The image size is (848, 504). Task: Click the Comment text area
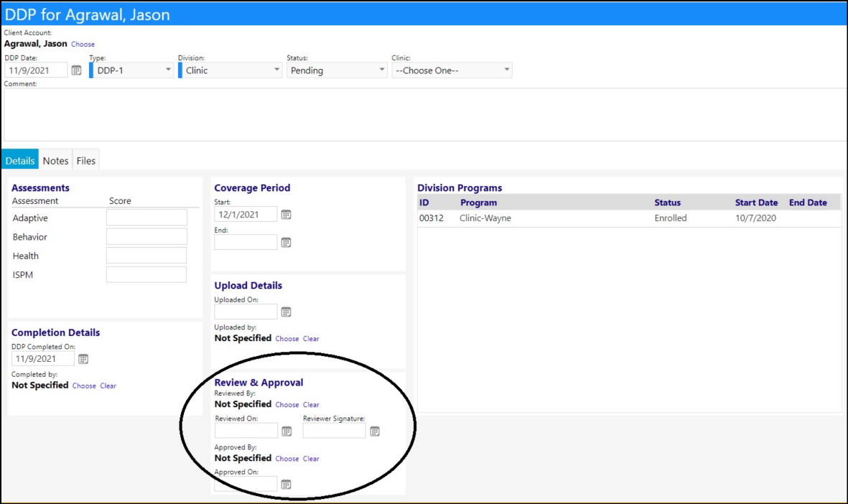click(425, 115)
